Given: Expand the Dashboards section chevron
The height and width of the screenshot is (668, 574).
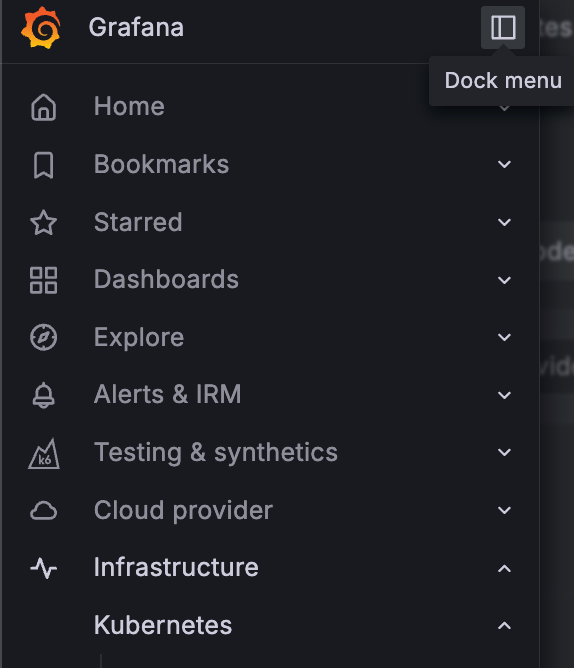Looking at the screenshot, I should tap(505, 280).
